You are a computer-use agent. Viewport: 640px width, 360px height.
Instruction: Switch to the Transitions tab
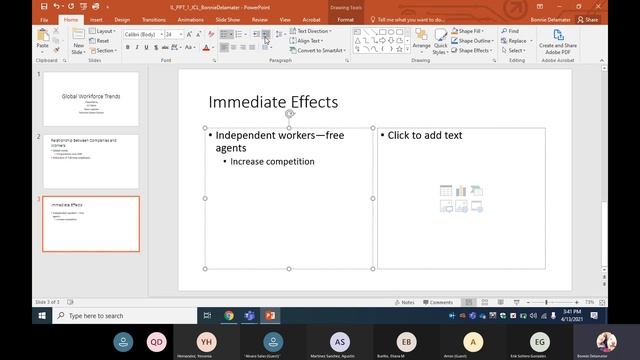(x=153, y=20)
